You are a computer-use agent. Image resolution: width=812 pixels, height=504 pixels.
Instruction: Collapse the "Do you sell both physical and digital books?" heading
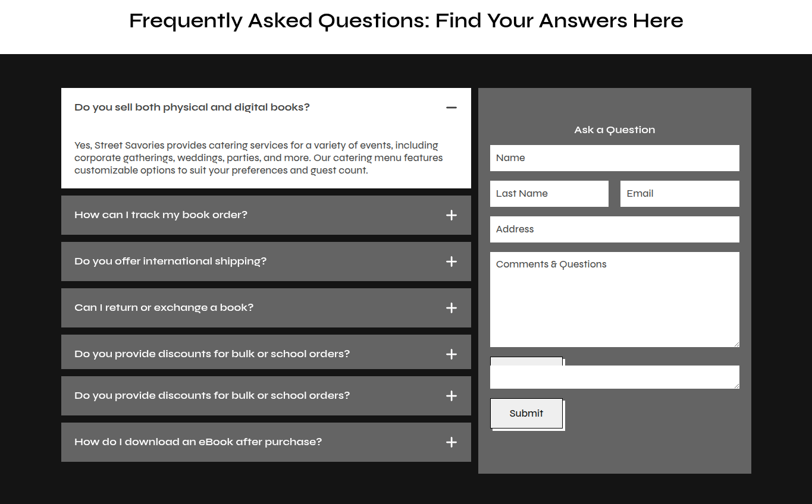[192, 108]
